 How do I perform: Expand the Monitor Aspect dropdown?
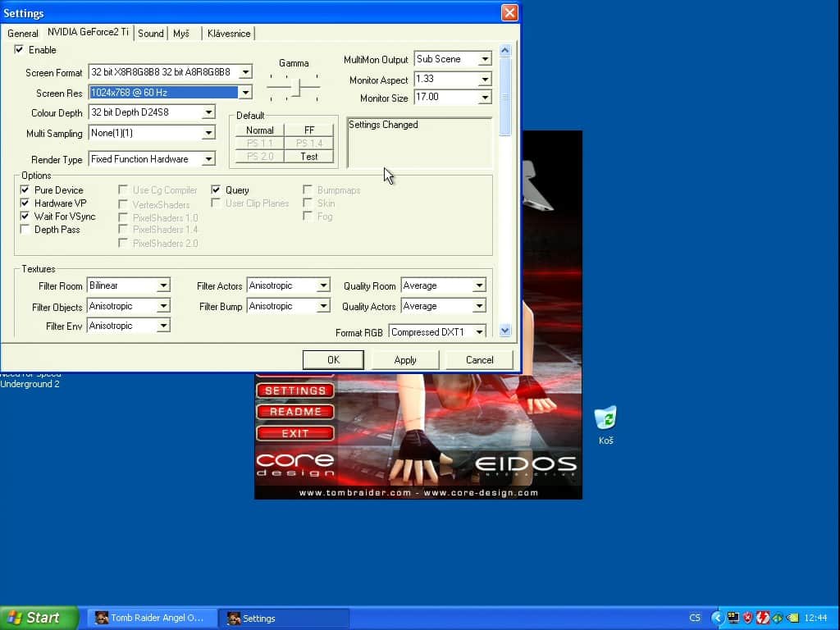[485, 80]
